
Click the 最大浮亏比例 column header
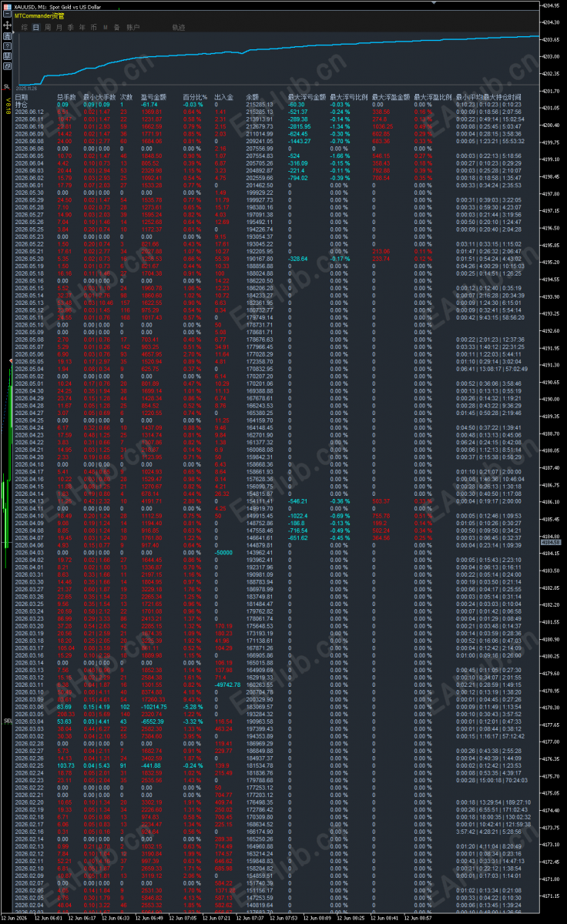(x=348, y=97)
